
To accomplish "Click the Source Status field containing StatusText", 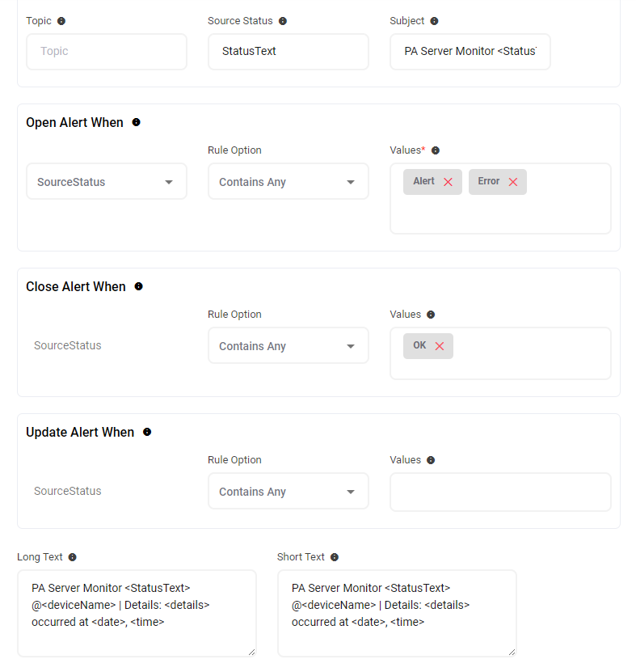I will tap(289, 52).
